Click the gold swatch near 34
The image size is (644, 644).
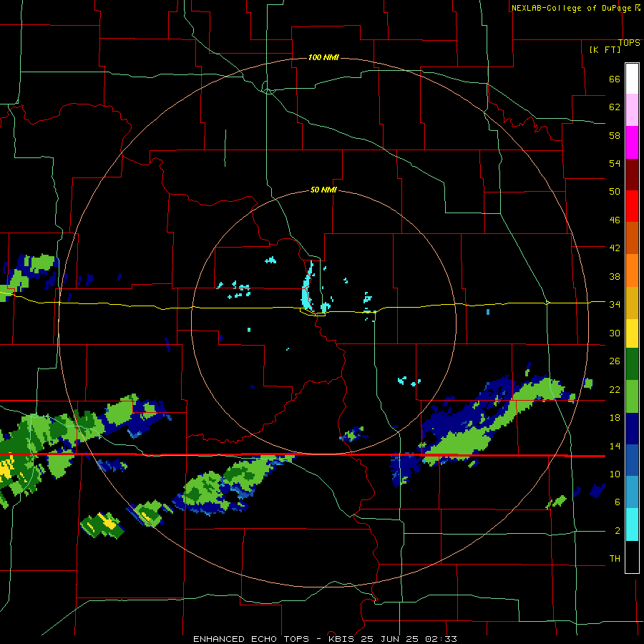[x=632, y=303]
